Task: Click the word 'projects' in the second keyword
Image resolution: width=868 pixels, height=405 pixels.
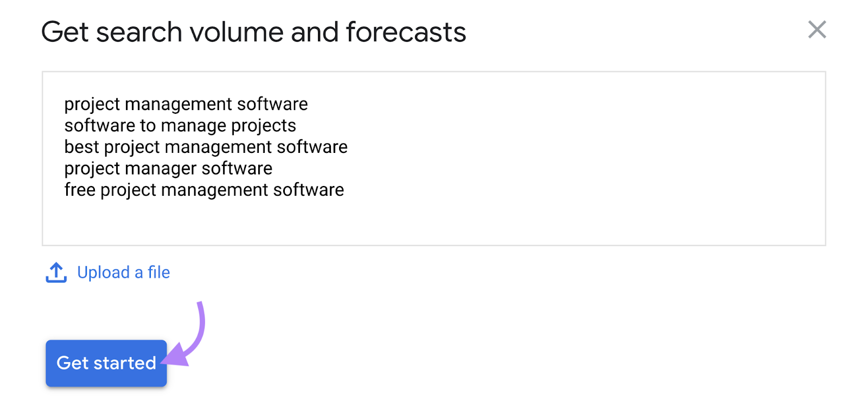Action: click(x=264, y=126)
